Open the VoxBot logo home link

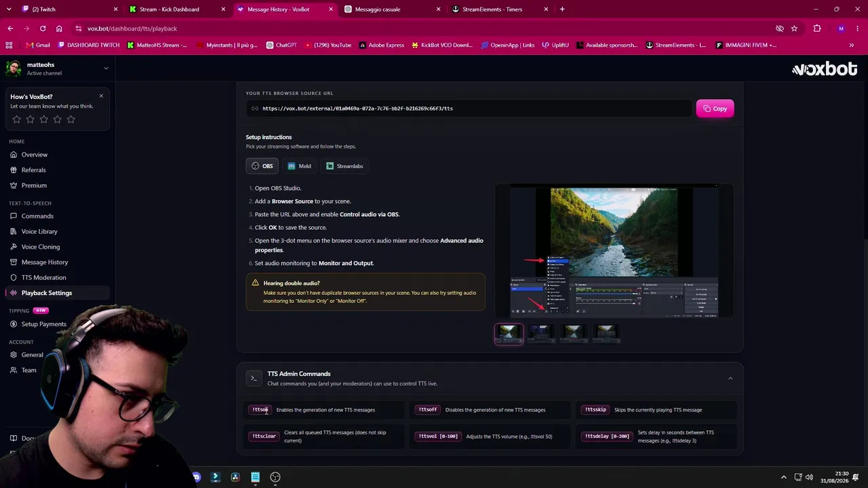tap(825, 69)
